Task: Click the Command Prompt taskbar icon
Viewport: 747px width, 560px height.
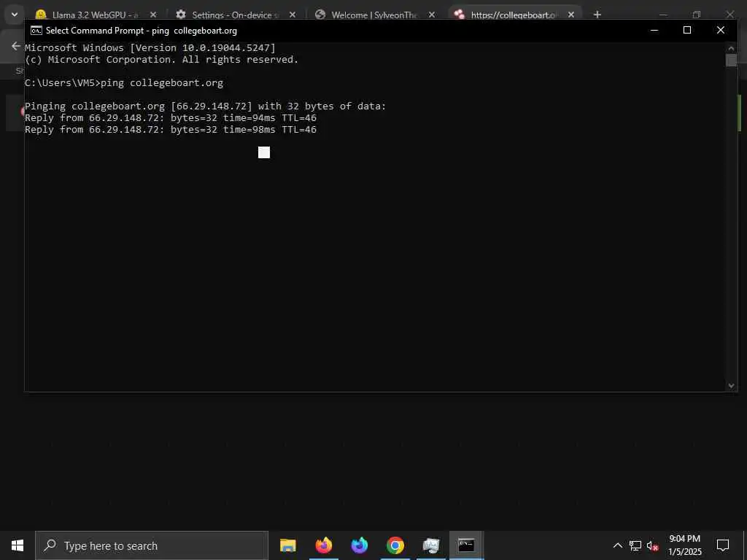Action: tap(466, 545)
